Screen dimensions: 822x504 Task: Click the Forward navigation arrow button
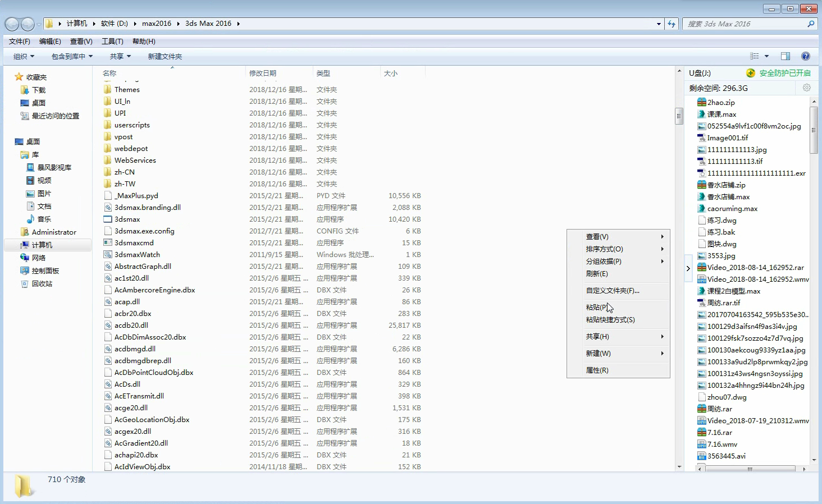28,24
